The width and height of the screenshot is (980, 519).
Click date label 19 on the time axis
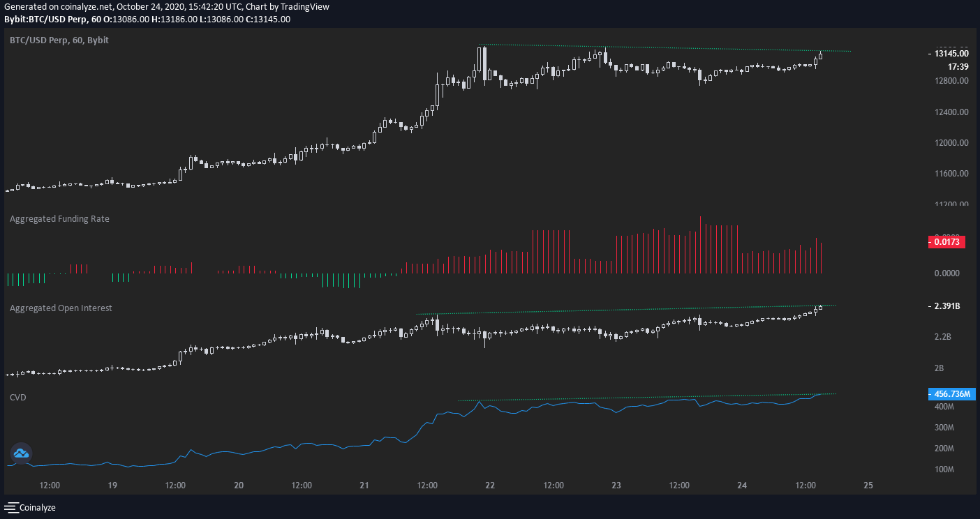(x=112, y=485)
